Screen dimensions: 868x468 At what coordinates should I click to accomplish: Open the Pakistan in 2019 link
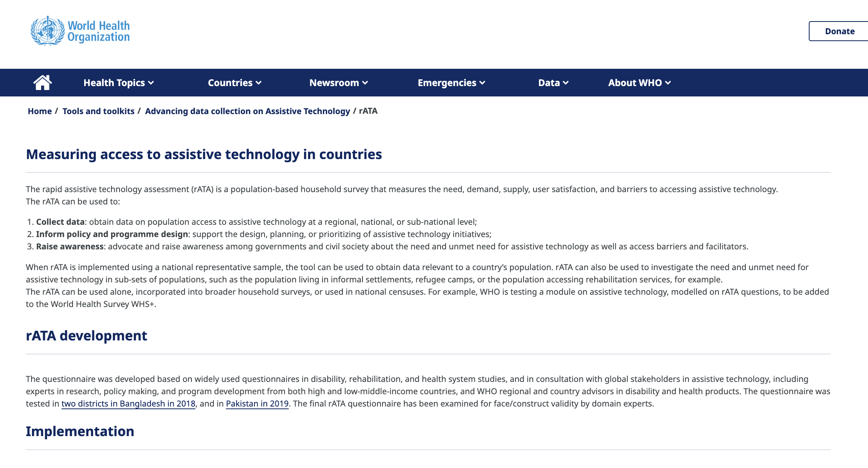257,403
